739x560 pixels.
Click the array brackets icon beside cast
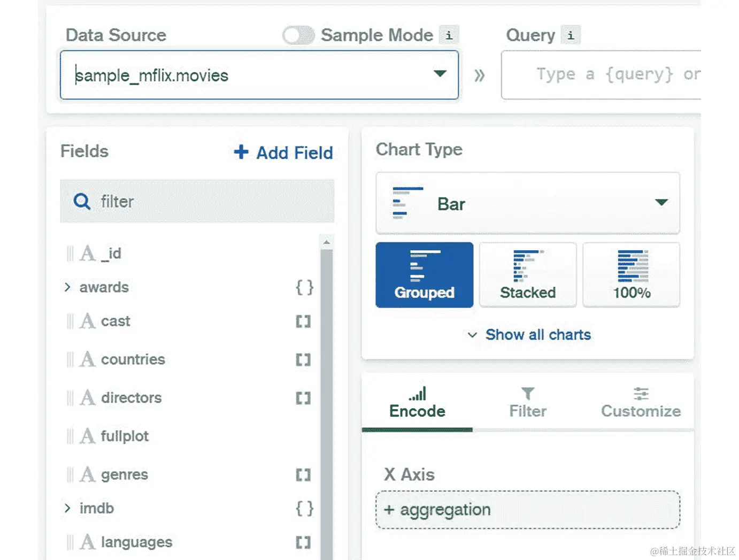303,321
